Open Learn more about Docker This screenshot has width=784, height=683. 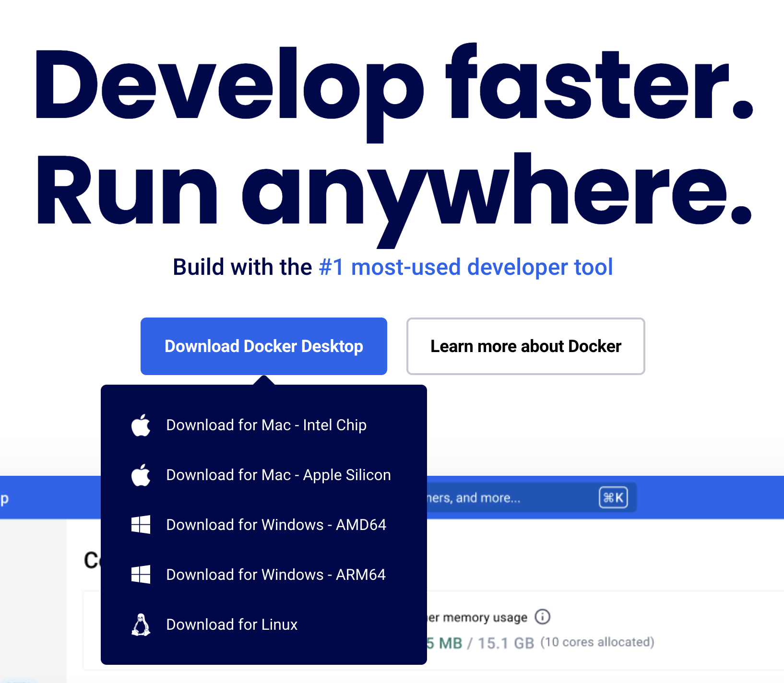525,346
